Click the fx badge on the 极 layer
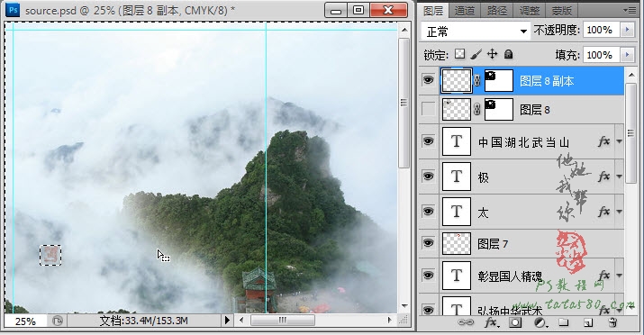This screenshot has height=335, width=644. [x=603, y=177]
